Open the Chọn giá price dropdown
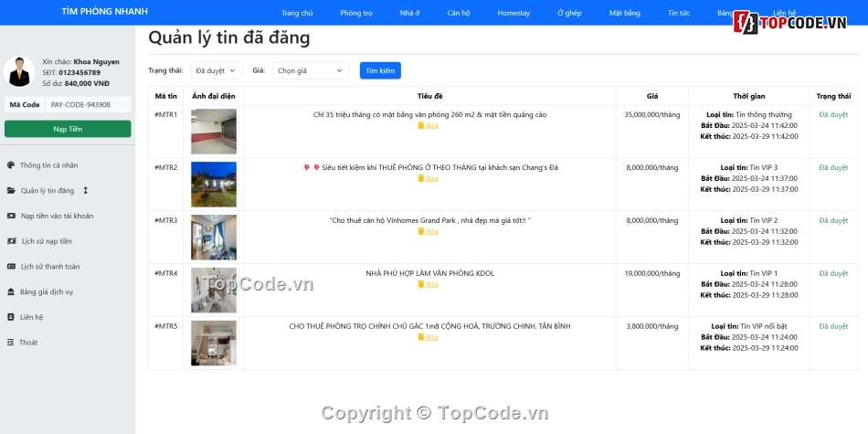This screenshot has height=434, width=868. click(x=310, y=70)
